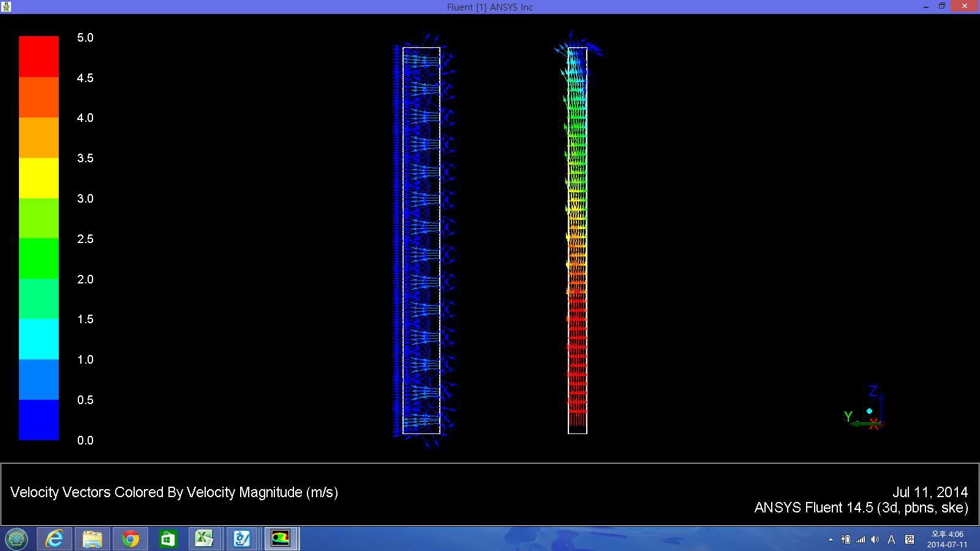This screenshot has width=980, height=551.
Task: Open File Explorer from the taskbar
Action: pyautogui.click(x=92, y=539)
